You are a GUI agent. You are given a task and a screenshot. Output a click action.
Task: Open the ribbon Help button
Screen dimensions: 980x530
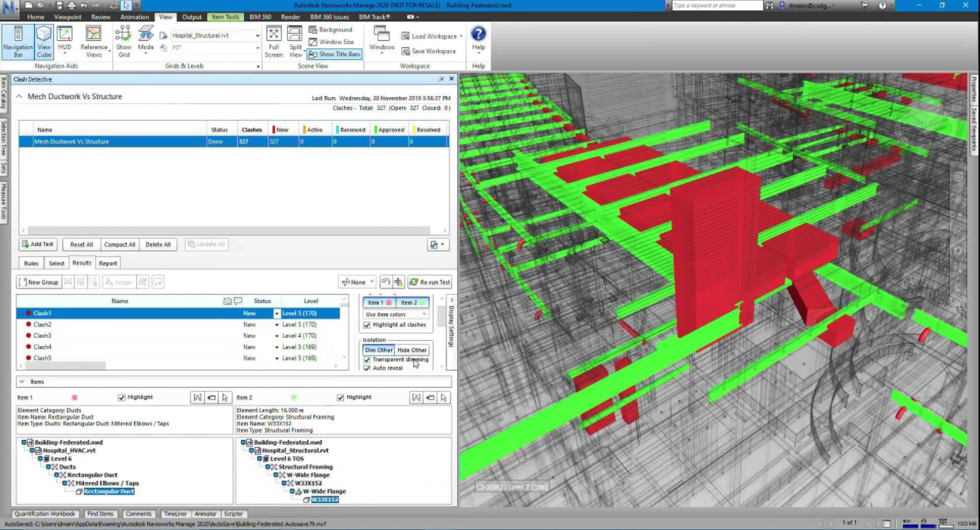click(x=478, y=40)
